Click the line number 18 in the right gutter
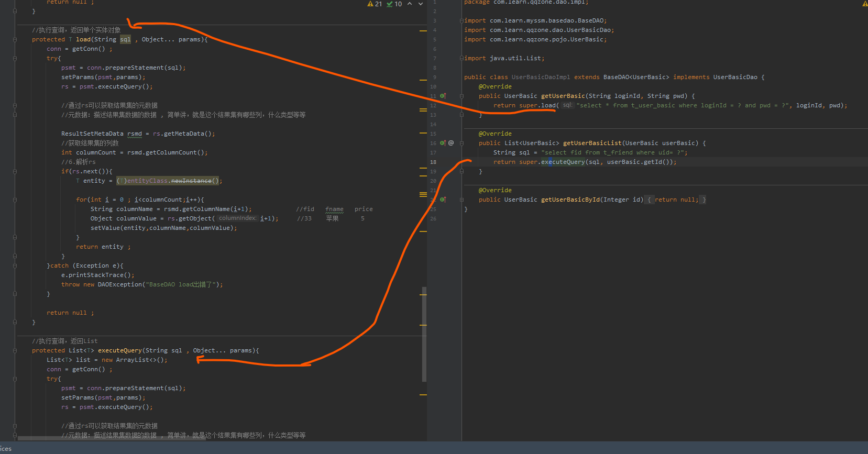 433,162
